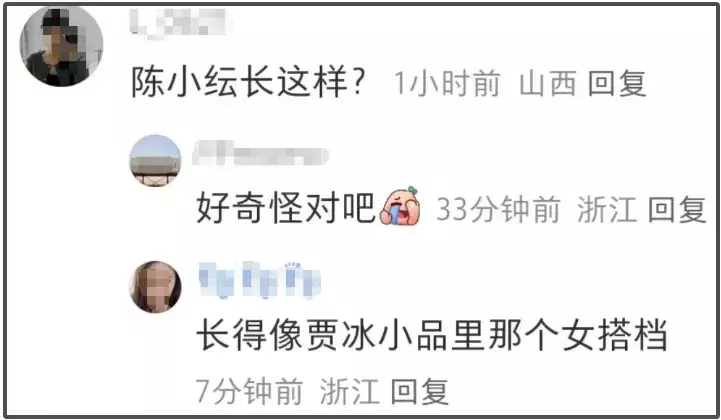Open the blurred username above 好奇怪对吧
The image size is (721, 420).
click(260, 153)
